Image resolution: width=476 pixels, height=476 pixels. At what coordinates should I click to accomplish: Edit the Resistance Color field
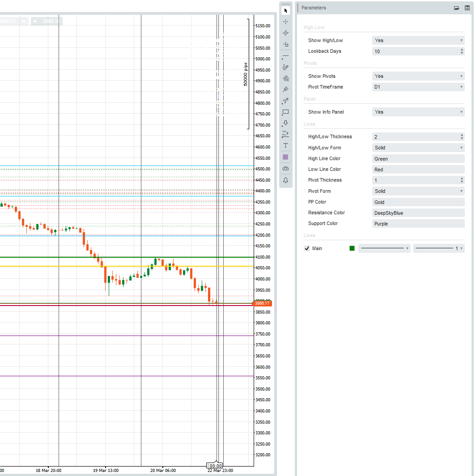pyautogui.click(x=418, y=212)
